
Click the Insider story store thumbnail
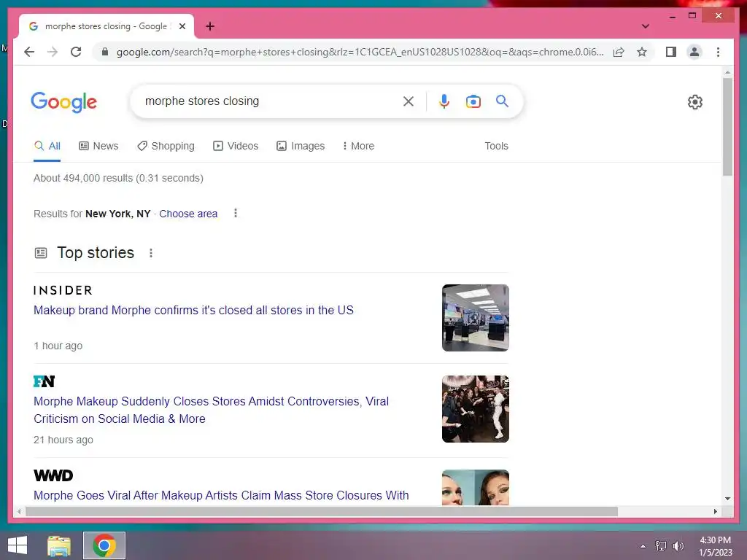coord(476,318)
